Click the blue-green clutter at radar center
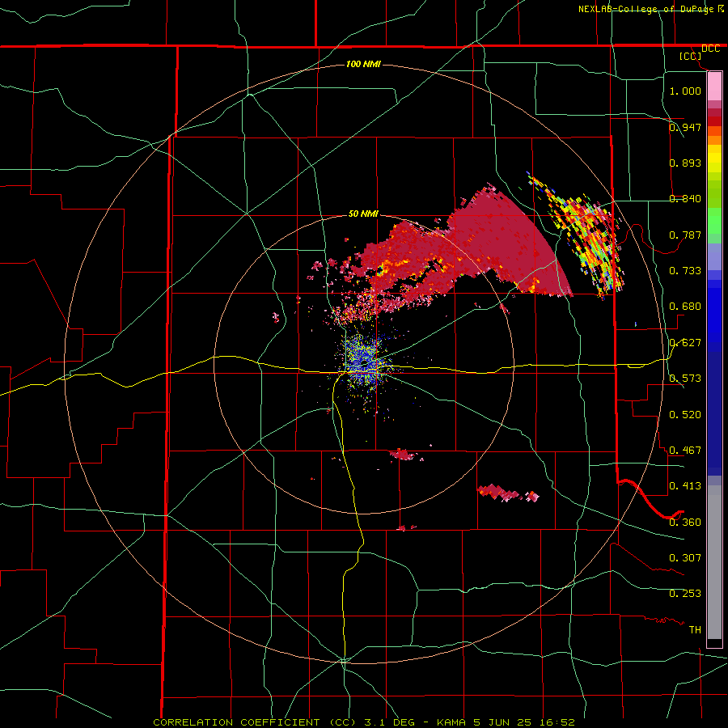This screenshot has width=728, height=728. 365,362
